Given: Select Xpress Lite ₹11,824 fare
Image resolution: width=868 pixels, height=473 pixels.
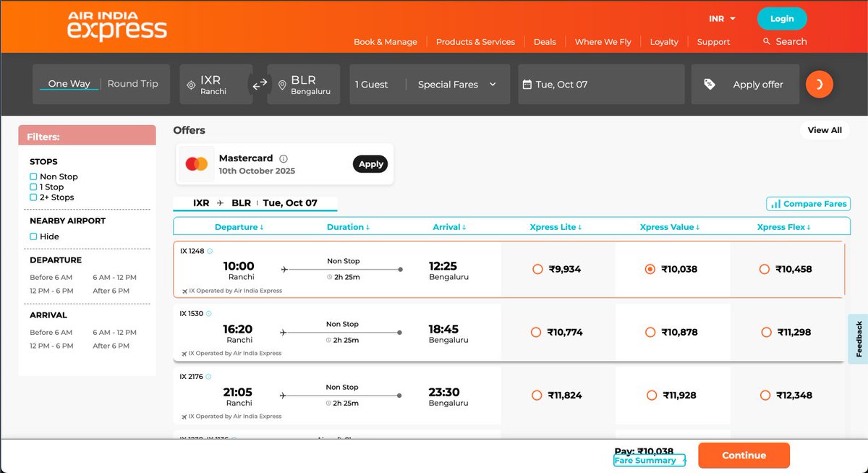Looking at the screenshot, I should [x=537, y=395].
